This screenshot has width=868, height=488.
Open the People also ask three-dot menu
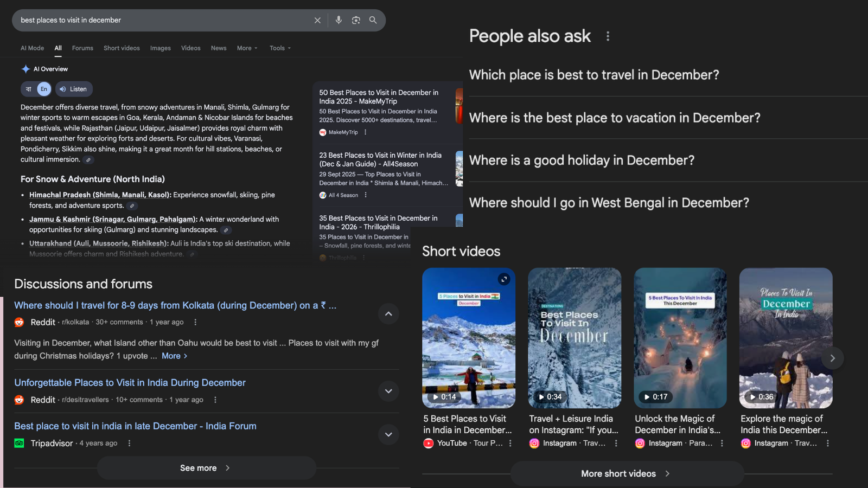tap(608, 36)
